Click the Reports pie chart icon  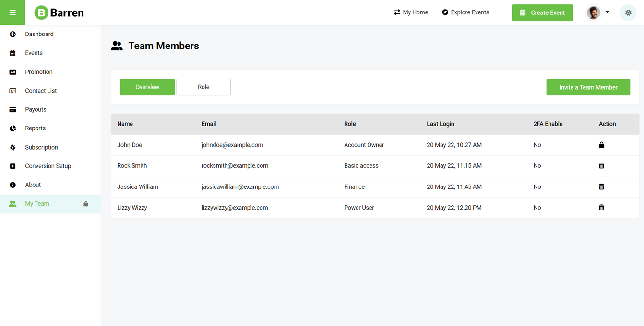click(13, 128)
